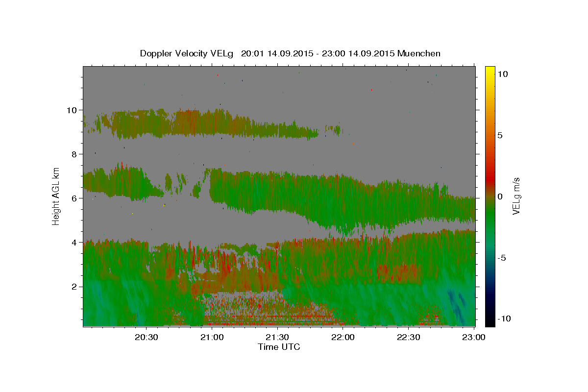Click the yellow top of the colorbar

(490, 70)
